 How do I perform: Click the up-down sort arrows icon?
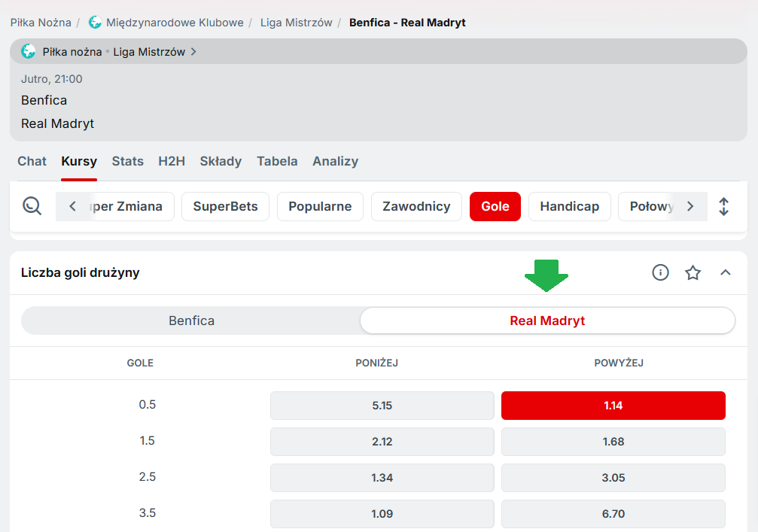point(723,206)
